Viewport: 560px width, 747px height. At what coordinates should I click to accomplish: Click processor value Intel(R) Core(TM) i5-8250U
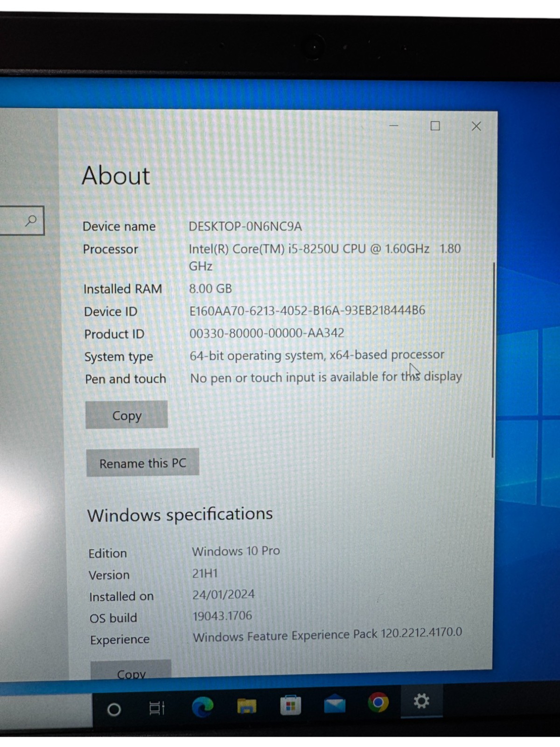(x=324, y=257)
